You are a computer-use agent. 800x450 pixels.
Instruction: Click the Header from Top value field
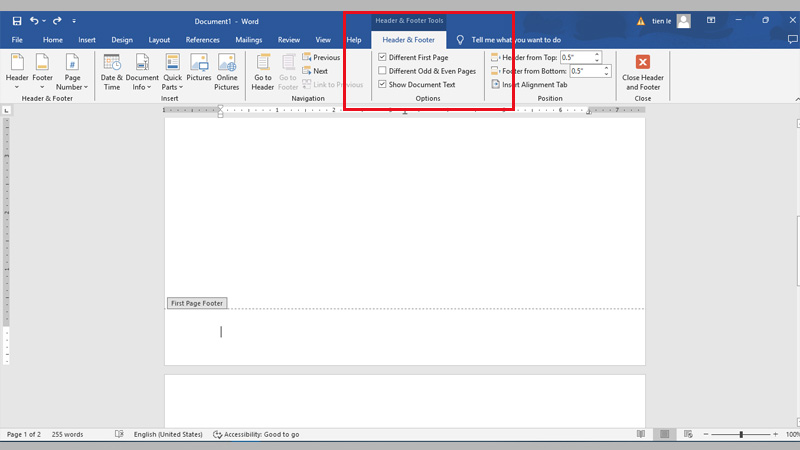point(578,58)
